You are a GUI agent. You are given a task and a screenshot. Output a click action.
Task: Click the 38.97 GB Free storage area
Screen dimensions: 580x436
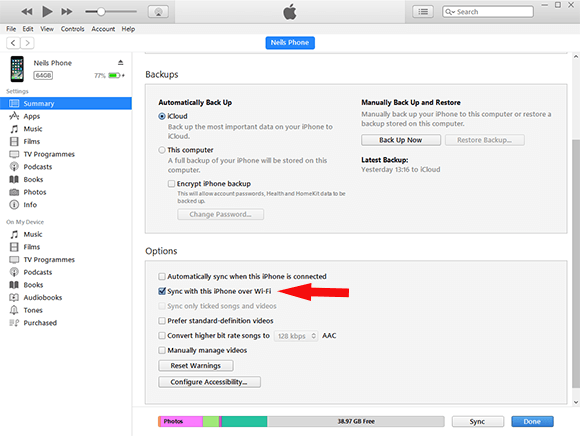pos(356,421)
